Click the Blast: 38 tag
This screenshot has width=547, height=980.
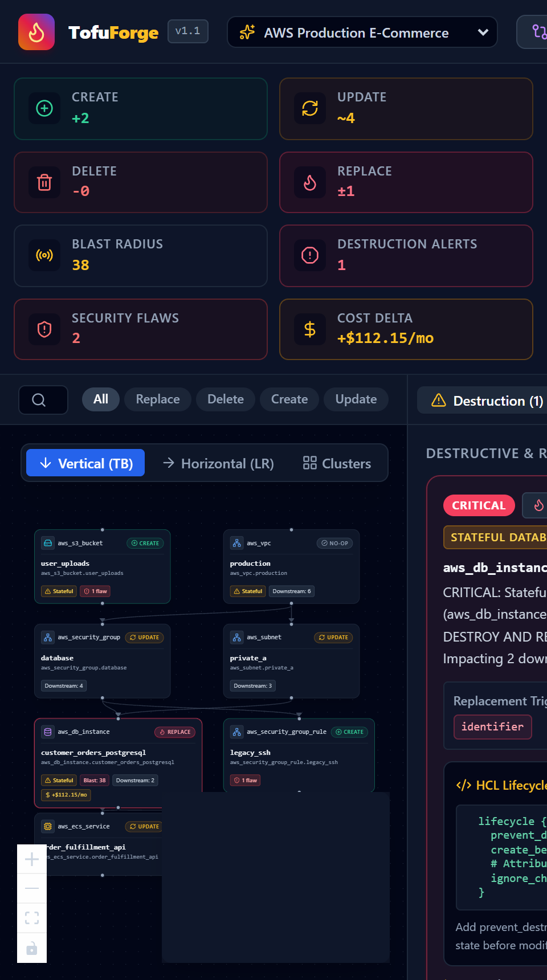[x=95, y=781]
